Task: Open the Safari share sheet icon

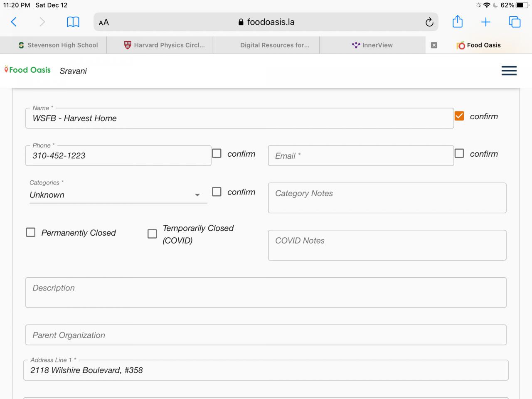Action: 458,22
